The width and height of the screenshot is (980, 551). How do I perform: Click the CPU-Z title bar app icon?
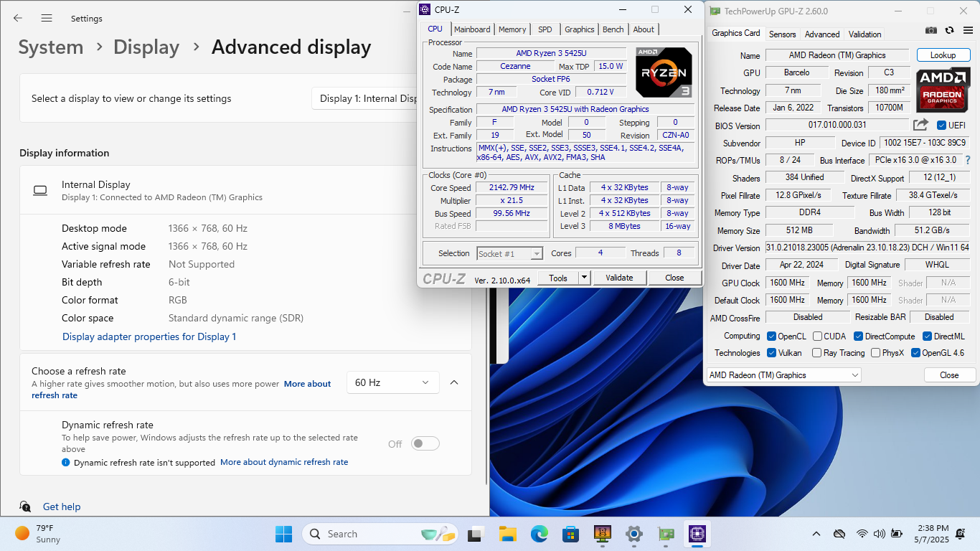click(425, 9)
